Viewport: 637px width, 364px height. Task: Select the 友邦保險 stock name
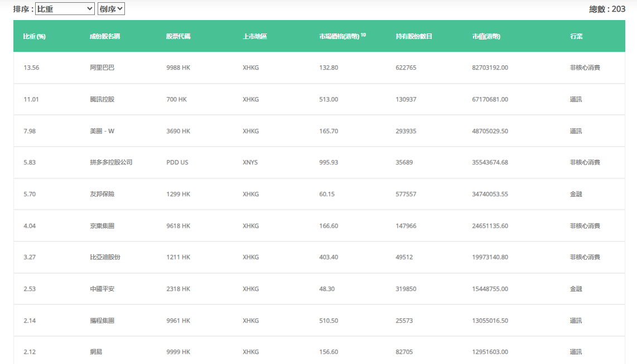point(102,194)
